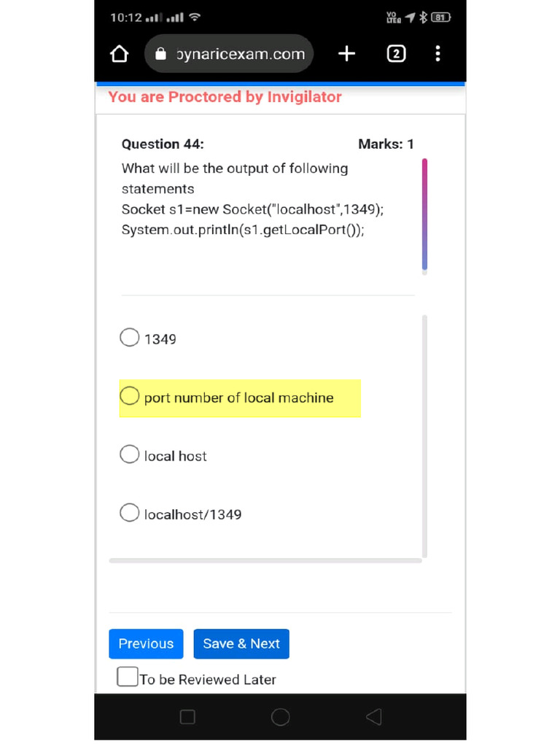This screenshot has height=747, width=560.
Task: Pick the 'localhost/1349' answer option
Action: pos(130,513)
